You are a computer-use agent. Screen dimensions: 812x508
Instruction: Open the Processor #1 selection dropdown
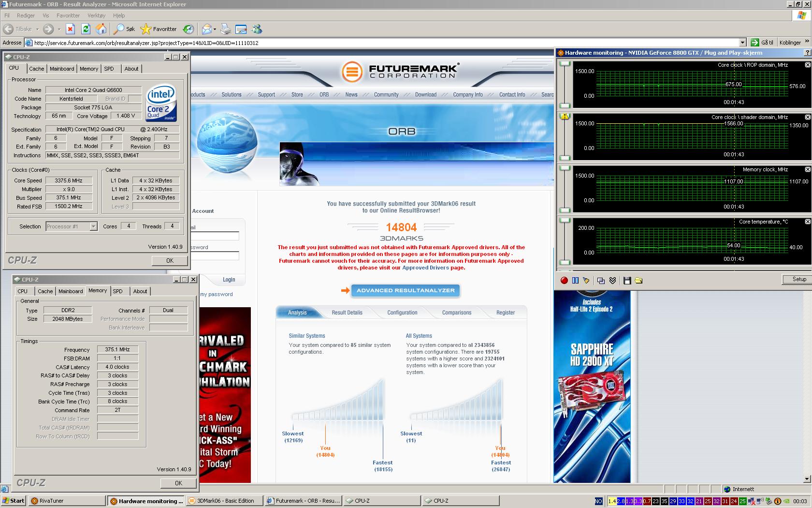(x=93, y=226)
